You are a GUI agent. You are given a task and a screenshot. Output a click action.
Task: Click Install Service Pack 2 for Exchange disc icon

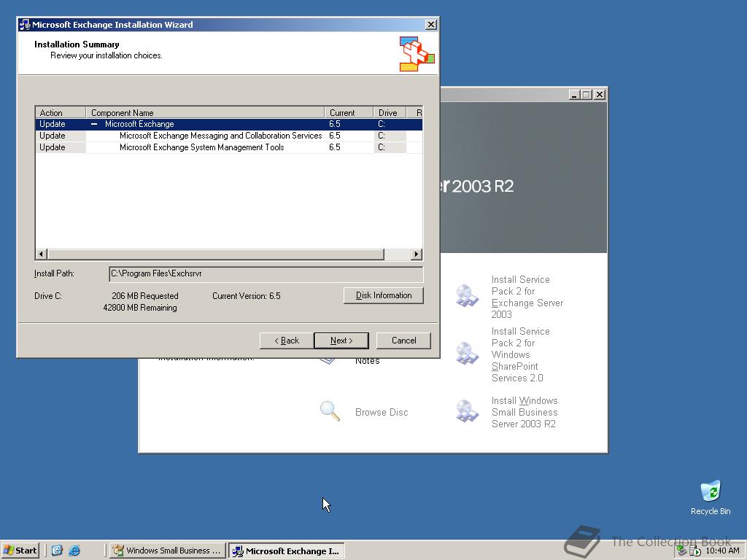pyautogui.click(x=466, y=296)
